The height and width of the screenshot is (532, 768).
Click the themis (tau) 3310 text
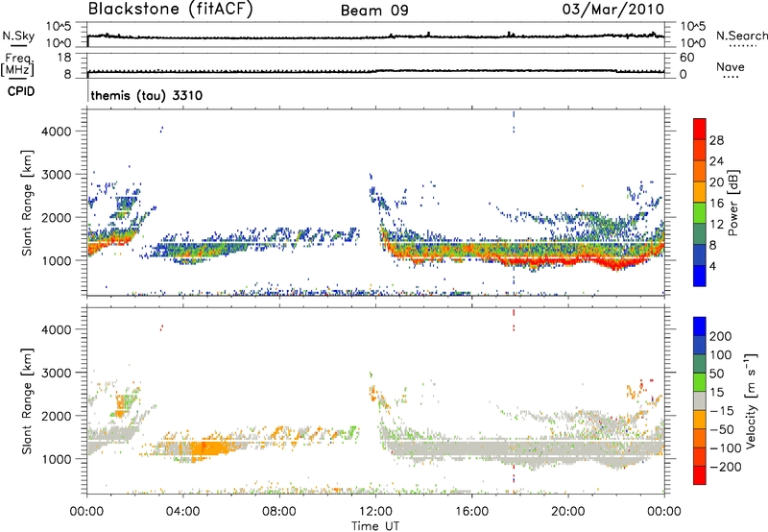tap(147, 95)
